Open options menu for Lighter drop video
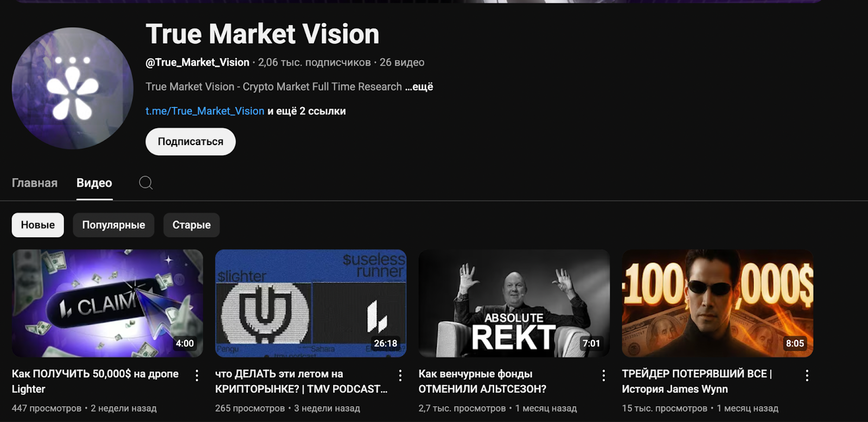The image size is (868, 422). pyautogui.click(x=197, y=375)
